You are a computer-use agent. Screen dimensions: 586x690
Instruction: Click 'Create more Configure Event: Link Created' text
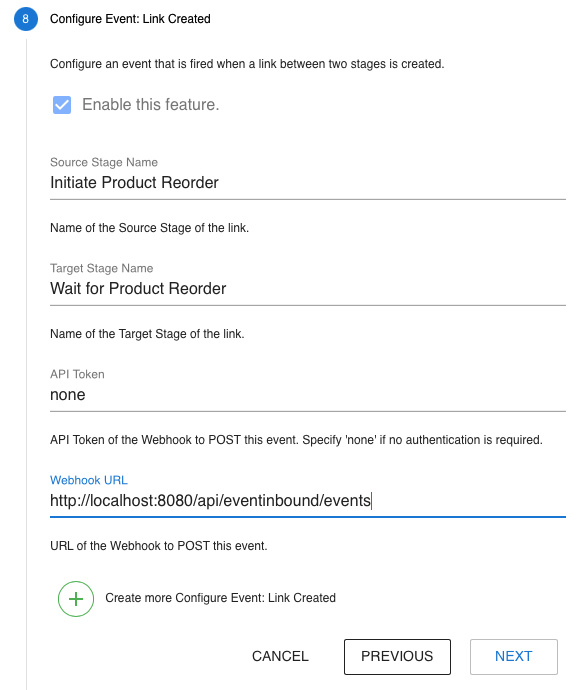pos(220,598)
